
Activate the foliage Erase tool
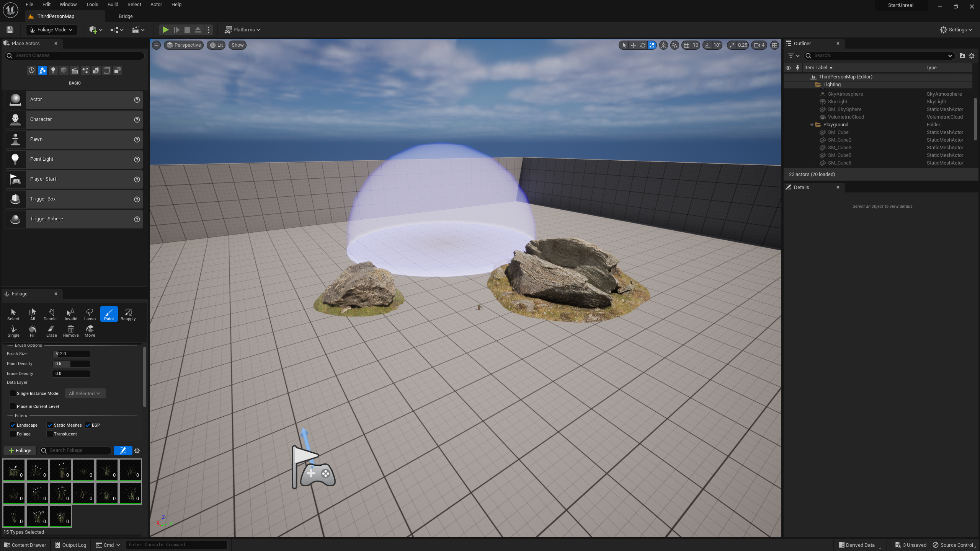tap(51, 331)
